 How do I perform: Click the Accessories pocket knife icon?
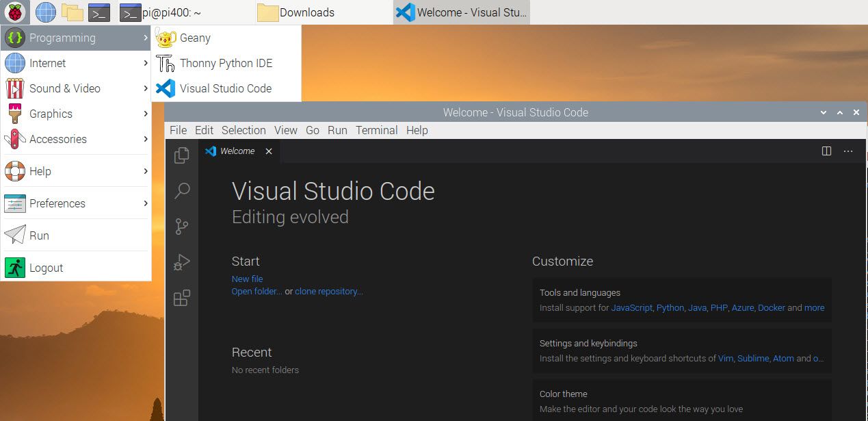point(15,139)
